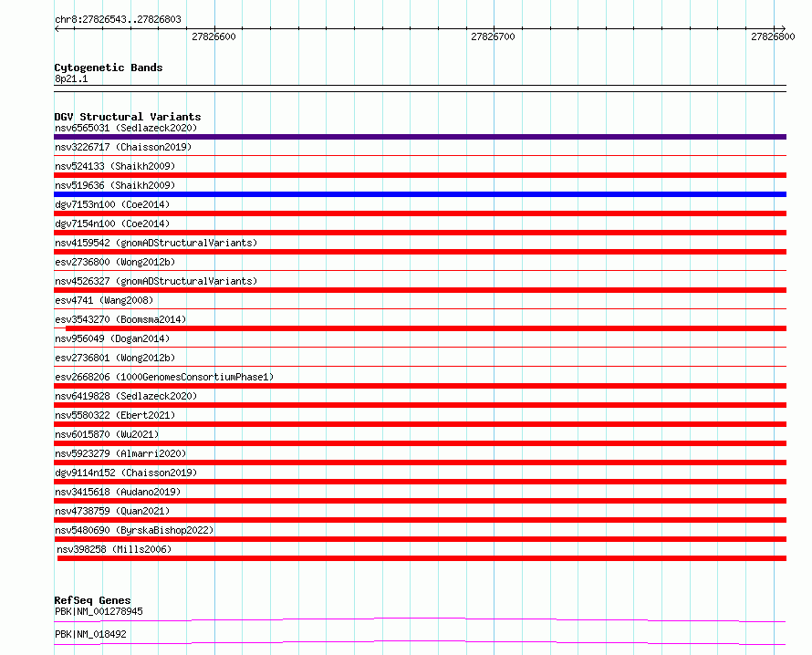Image resolution: width=812 pixels, height=655 pixels.
Task: Click the red bar under nsv5480690
Action: [x=420, y=539]
